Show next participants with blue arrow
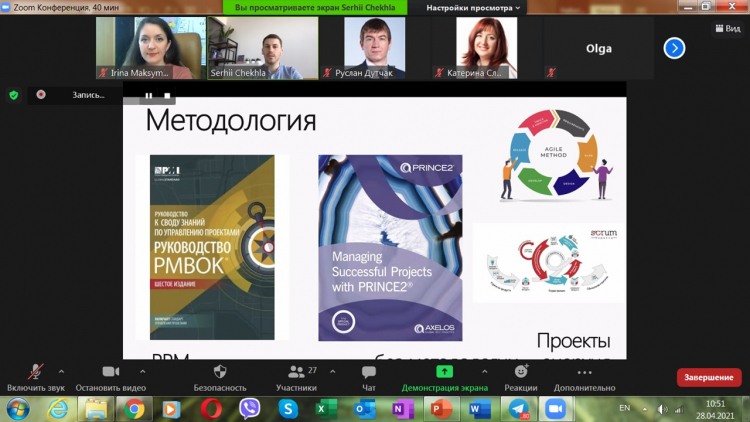The image size is (750, 422). click(675, 48)
